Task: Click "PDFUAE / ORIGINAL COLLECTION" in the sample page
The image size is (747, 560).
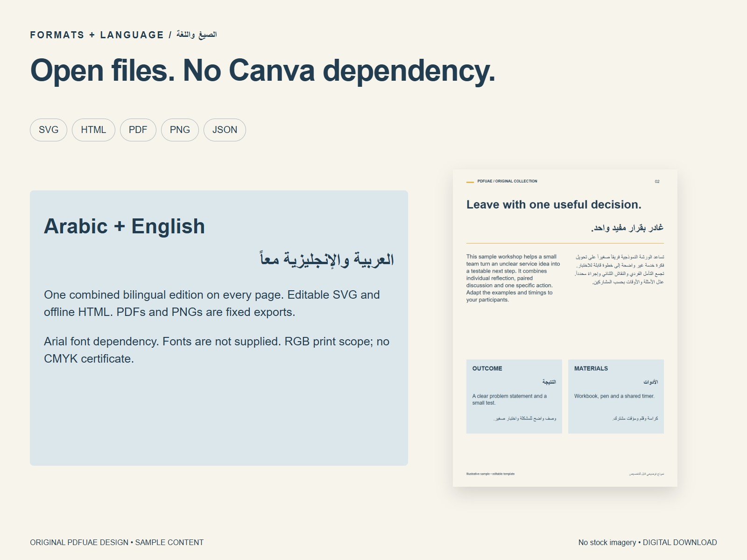Action: 507,181
